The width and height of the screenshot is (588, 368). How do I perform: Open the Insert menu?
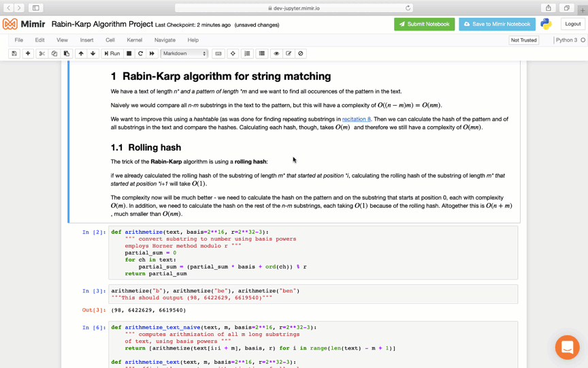(x=86, y=40)
